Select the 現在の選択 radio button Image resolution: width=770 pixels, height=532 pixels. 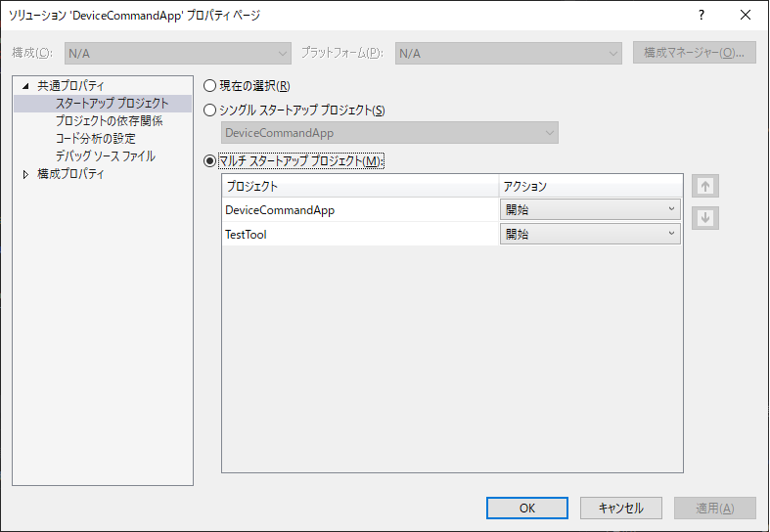pyautogui.click(x=209, y=86)
